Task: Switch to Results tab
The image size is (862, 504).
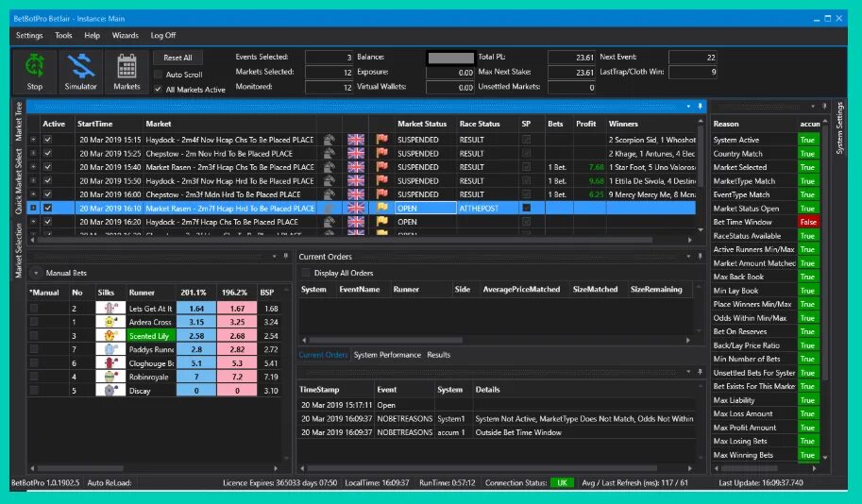Action: click(439, 355)
